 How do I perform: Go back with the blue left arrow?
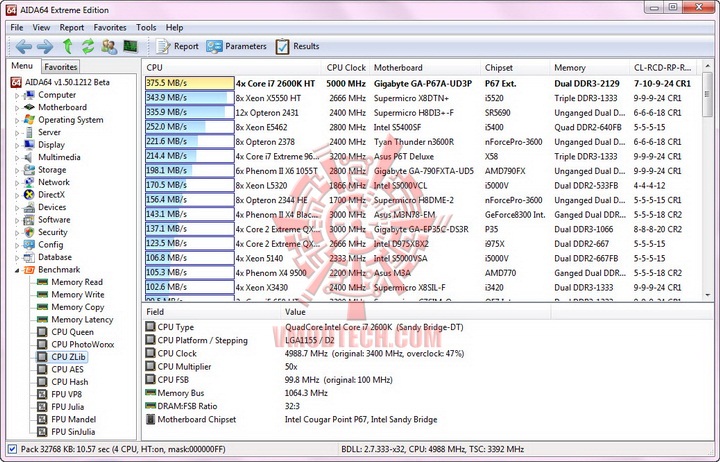point(23,46)
